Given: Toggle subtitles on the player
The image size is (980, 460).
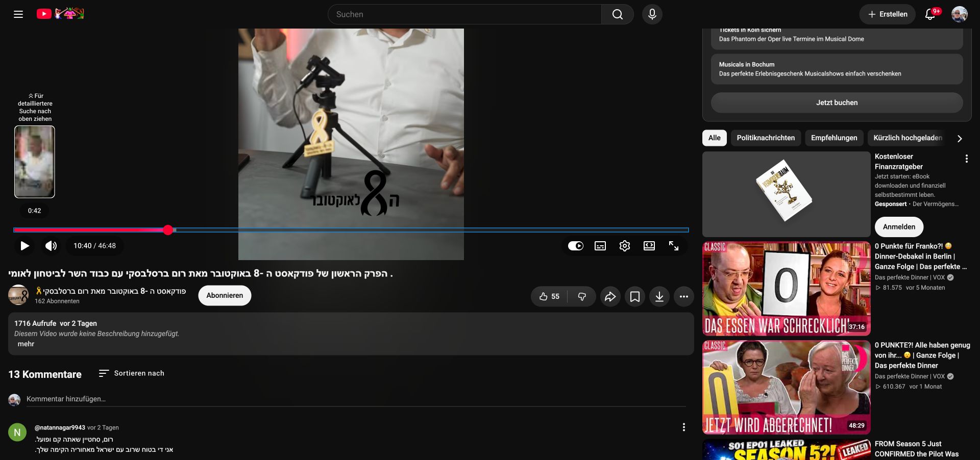Looking at the screenshot, I should coord(600,246).
